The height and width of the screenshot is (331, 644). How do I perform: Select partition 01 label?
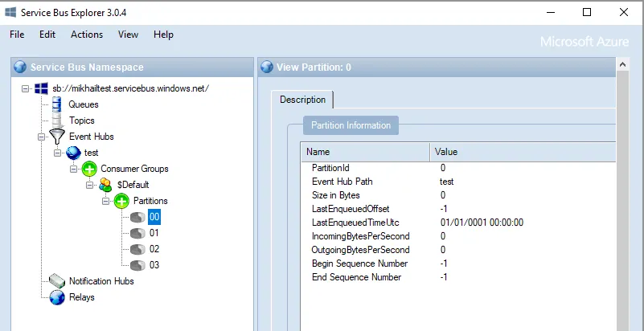[x=154, y=233]
